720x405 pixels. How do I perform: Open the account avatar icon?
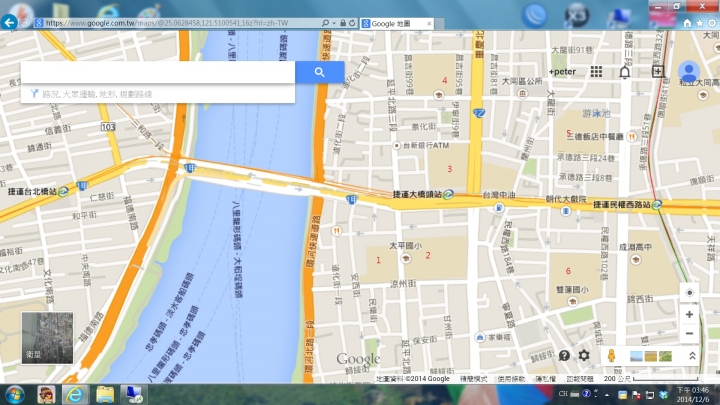(689, 72)
